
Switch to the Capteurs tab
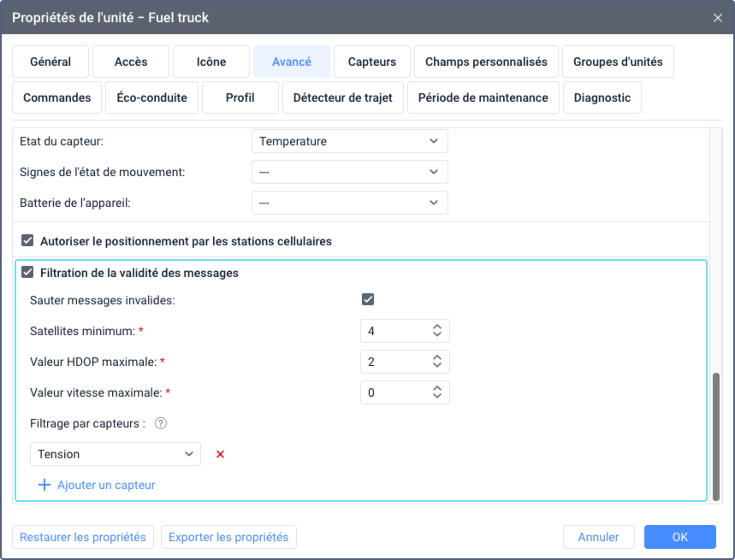(x=371, y=62)
